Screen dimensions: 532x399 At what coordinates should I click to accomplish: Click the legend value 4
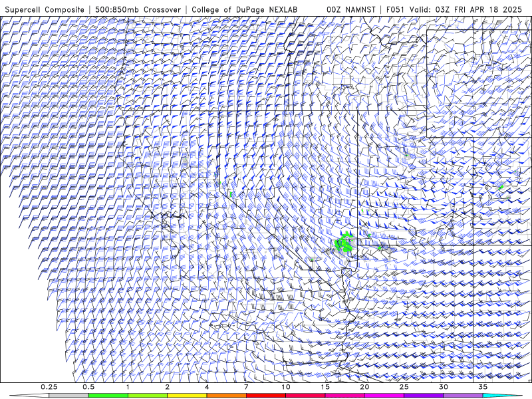coord(207,387)
